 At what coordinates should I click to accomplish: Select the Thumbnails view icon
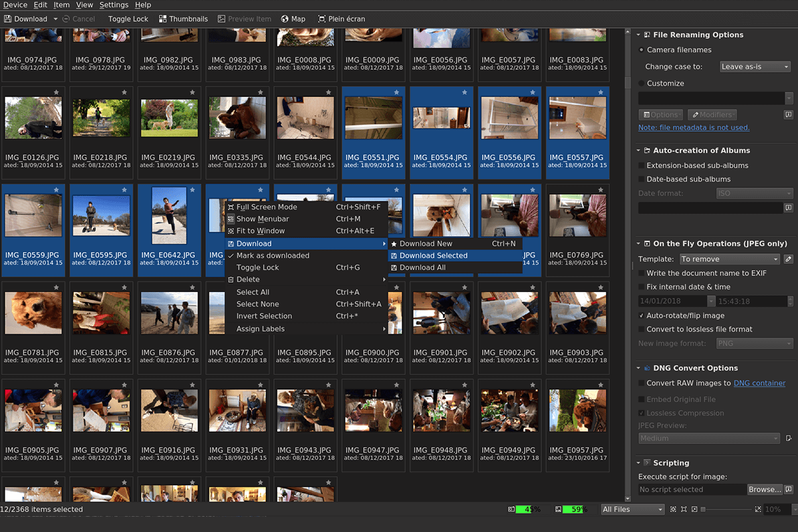point(182,19)
